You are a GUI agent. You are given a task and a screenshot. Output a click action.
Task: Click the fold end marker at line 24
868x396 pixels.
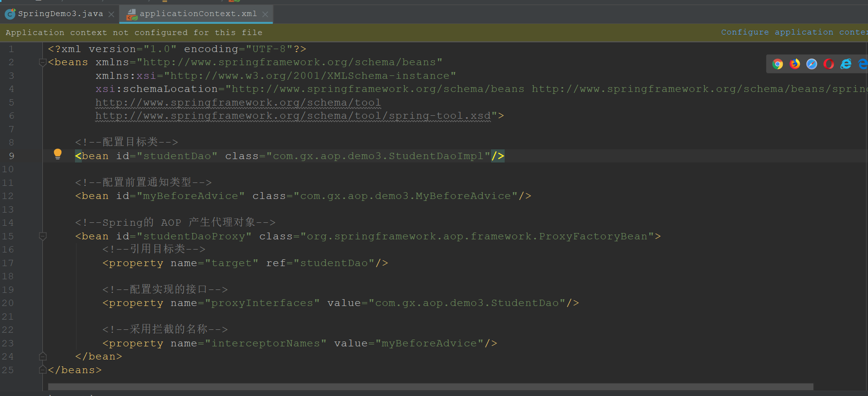[43, 356]
